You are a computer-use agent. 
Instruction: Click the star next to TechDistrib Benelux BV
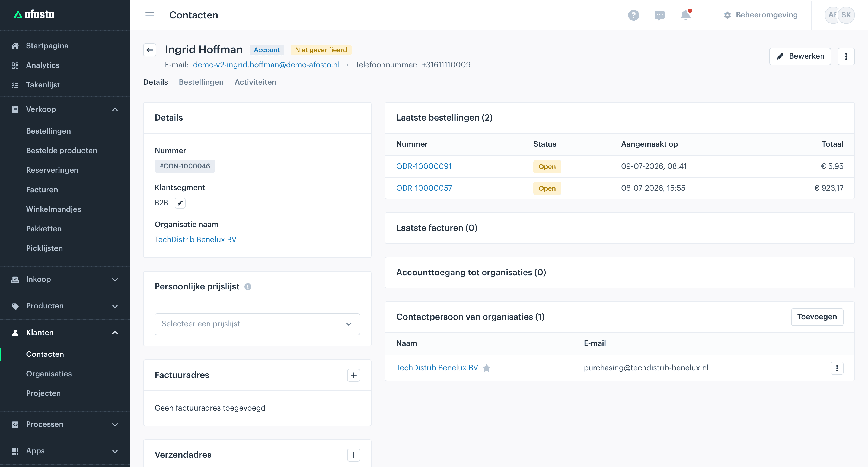[487, 368]
